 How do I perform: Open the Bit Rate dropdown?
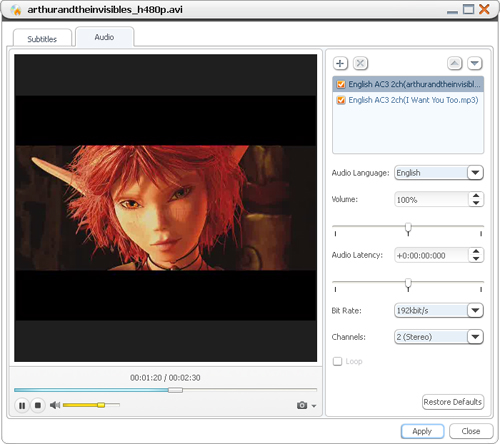(x=475, y=310)
